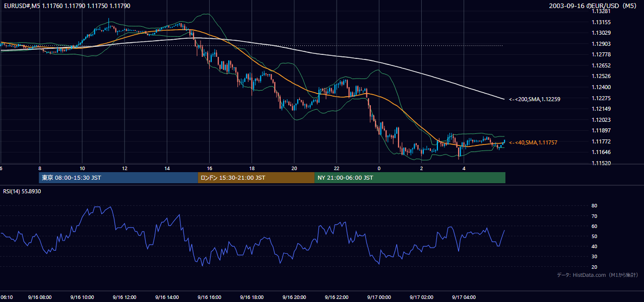Click the hour 22 chart axis label
This screenshot has height=302, width=644.
[x=337, y=168]
